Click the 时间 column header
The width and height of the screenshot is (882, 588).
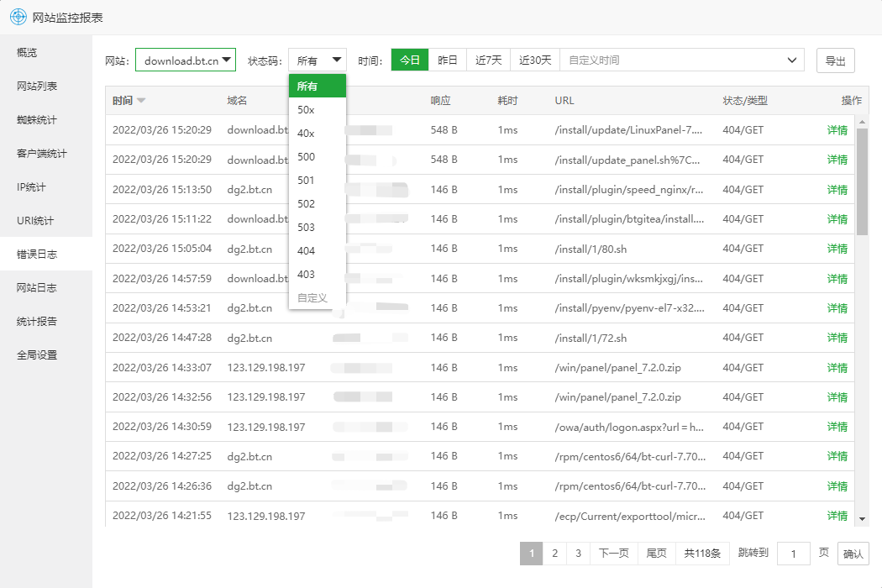pos(123,101)
